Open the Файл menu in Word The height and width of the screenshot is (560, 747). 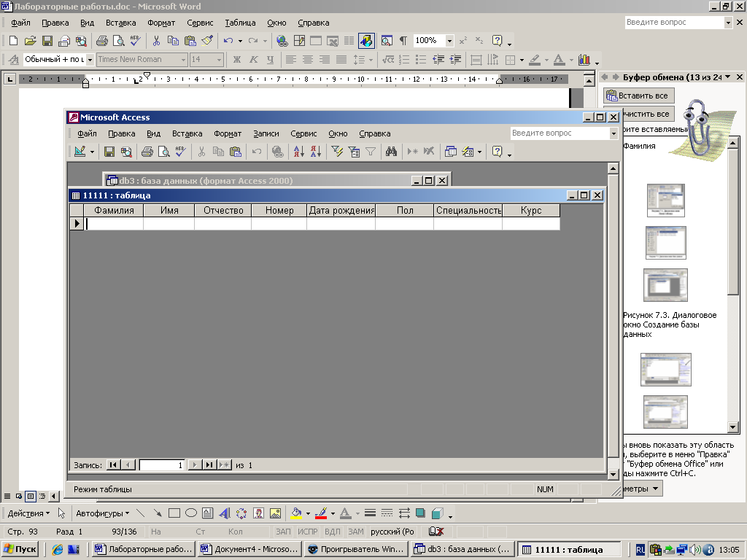pyautogui.click(x=20, y=23)
